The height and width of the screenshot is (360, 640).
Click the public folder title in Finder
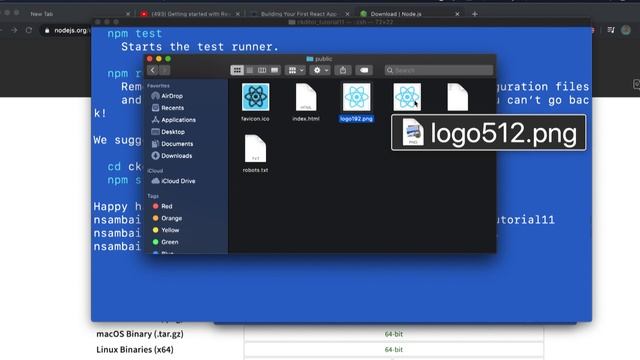319,59
